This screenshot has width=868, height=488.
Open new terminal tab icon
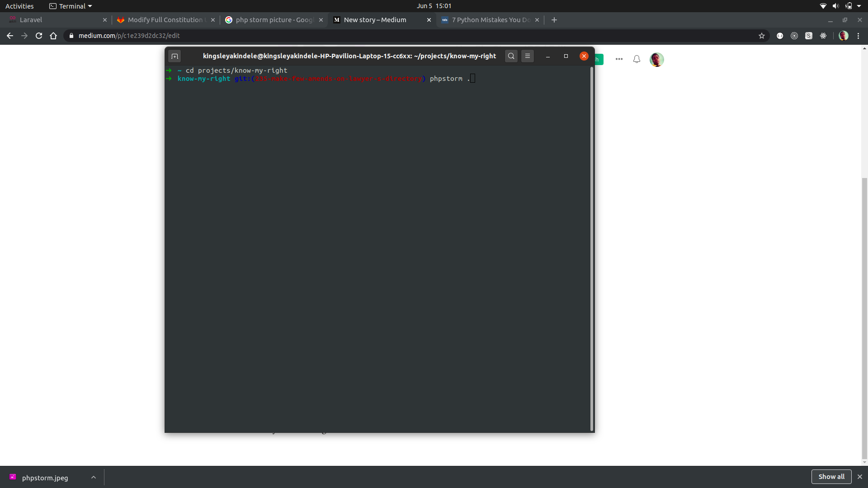pyautogui.click(x=175, y=56)
